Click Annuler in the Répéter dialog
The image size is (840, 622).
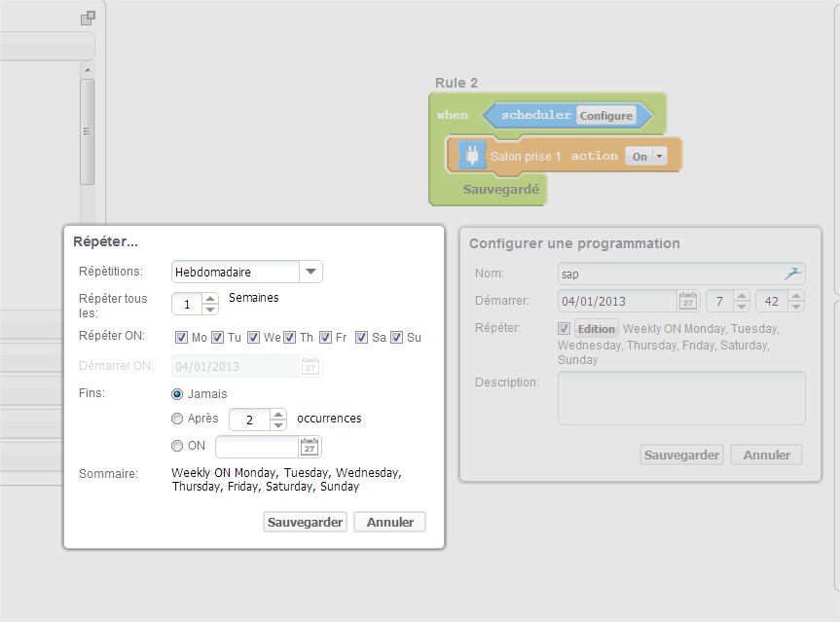389,522
